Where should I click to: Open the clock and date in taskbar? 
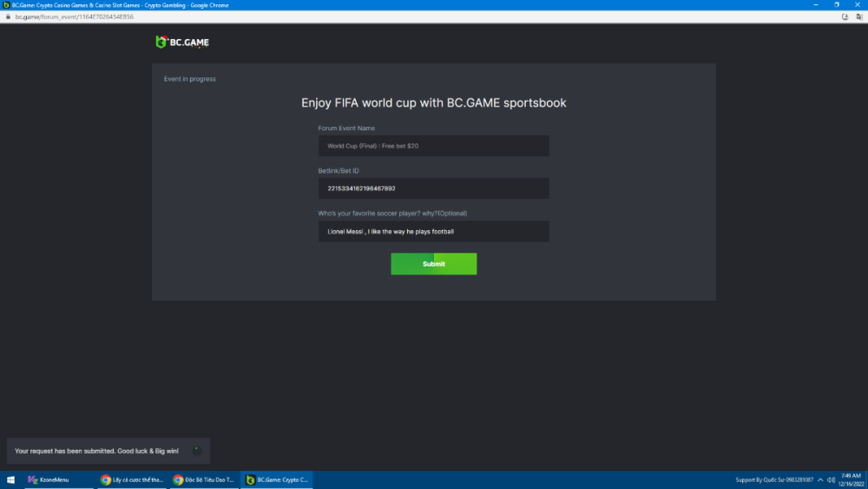pos(851,479)
